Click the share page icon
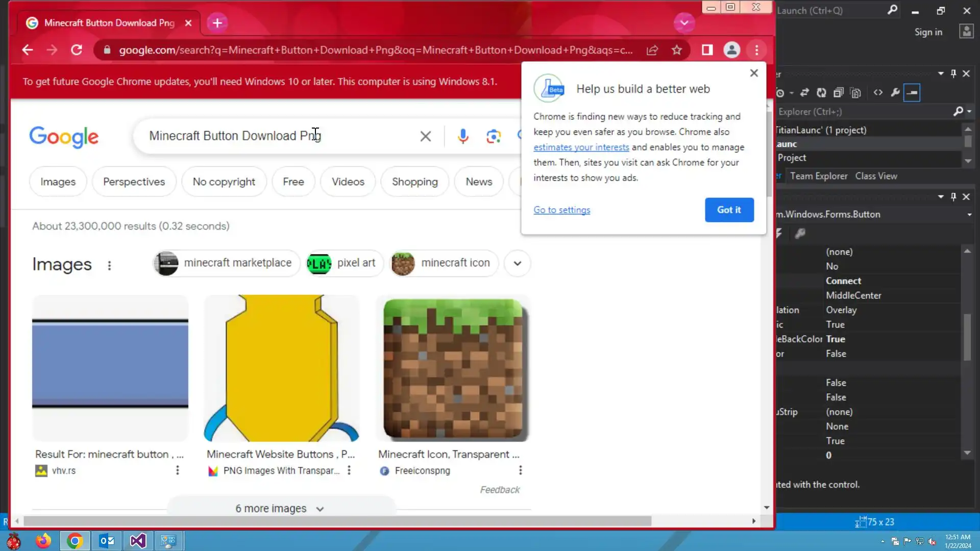Image resolution: width=980 pixels, height=551 pixels. (x=652, y=50)
